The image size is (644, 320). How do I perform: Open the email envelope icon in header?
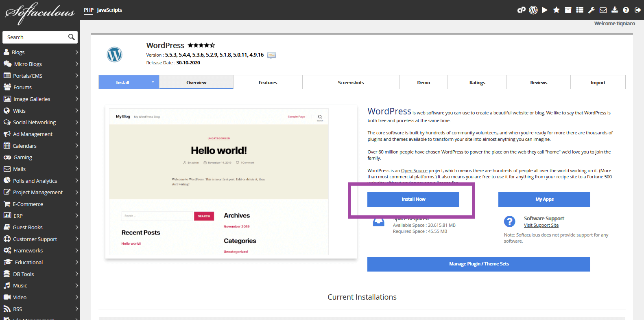point(603,10)
